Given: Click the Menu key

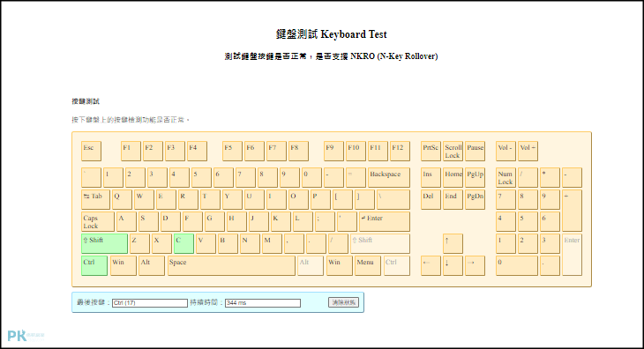Looking at the screenshot, I should [x=368, y=266].
